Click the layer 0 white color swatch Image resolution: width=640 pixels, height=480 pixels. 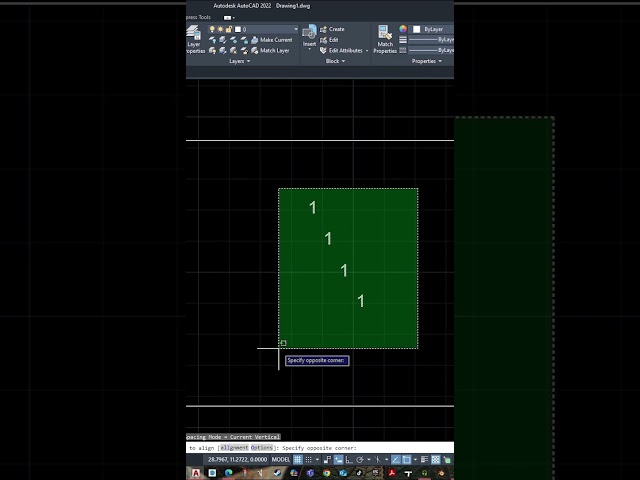(238, 29)
